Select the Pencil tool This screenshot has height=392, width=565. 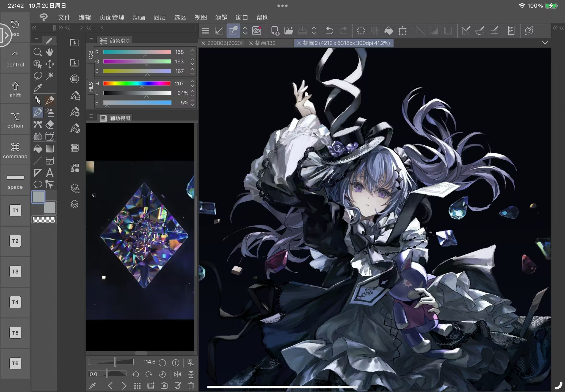(50, 100)
